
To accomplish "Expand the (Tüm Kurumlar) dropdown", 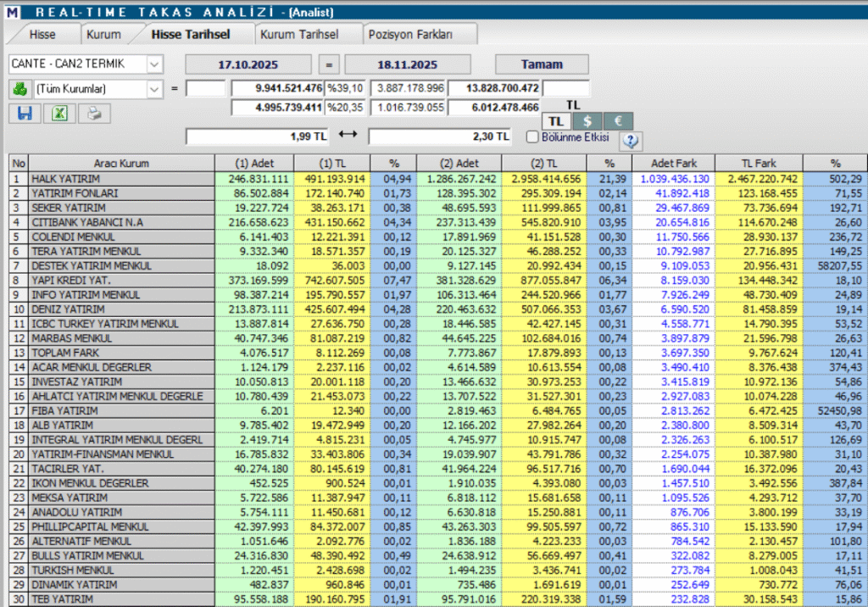I will (x=154, y=88).
